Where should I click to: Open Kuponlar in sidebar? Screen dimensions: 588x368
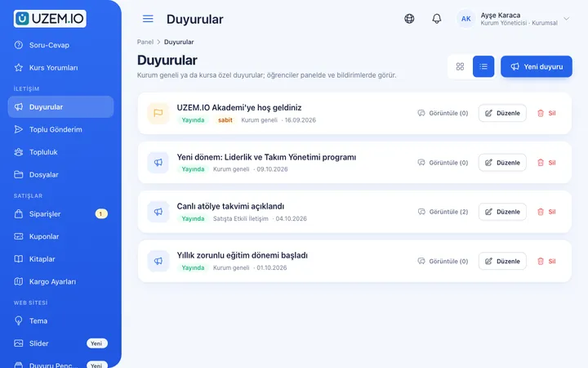(60, 236)
